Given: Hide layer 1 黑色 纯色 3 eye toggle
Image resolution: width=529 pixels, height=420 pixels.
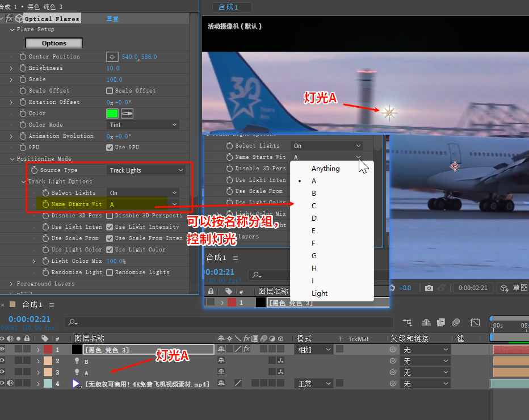Looking at the screenshot, I should click(x=2, y=350).
